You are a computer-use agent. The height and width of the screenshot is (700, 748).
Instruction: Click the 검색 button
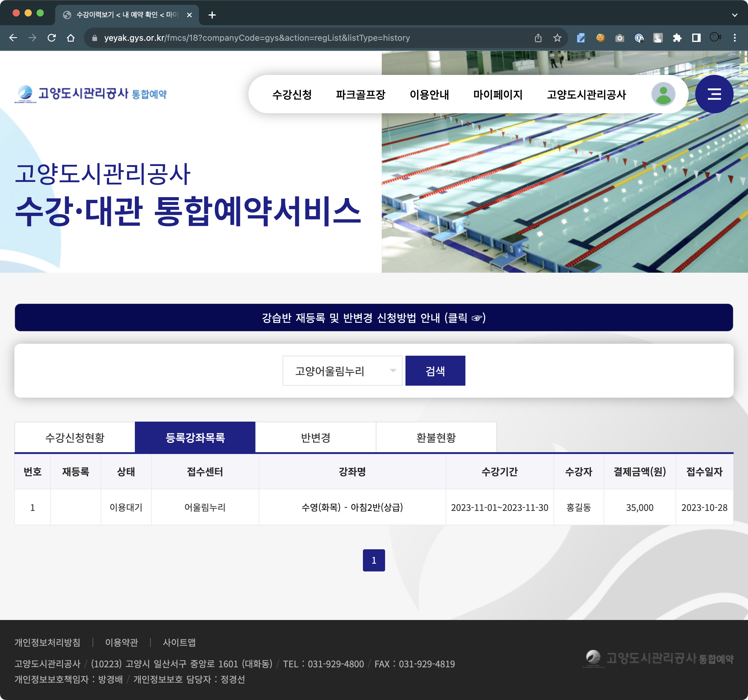[435, 370]
